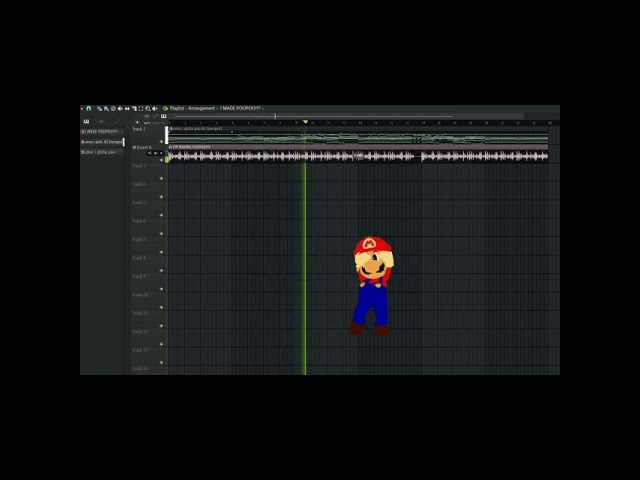Click bar 13 on the timeline ruler

[360, 123]
